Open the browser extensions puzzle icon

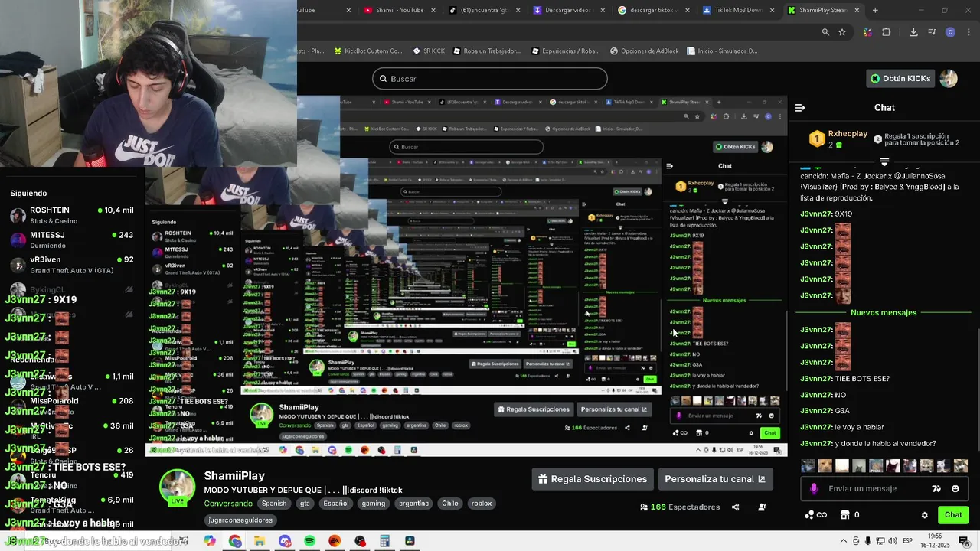(x=887, y=32)
